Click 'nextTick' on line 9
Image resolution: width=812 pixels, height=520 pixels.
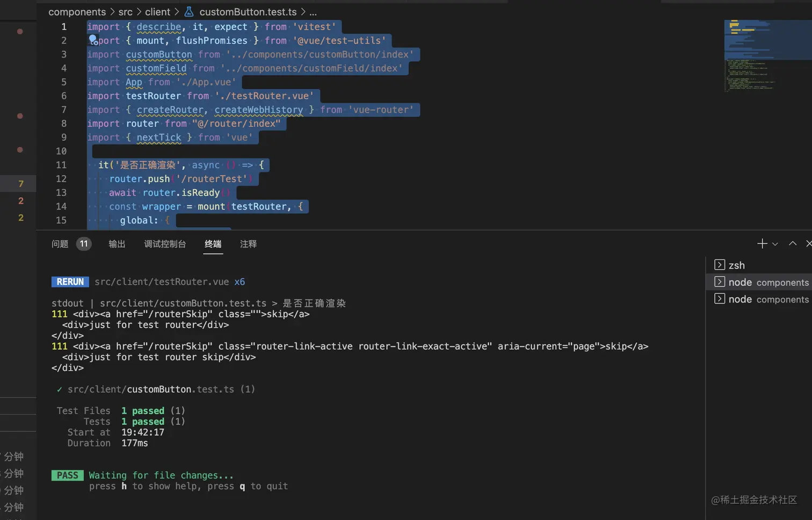tap(159, 138)
